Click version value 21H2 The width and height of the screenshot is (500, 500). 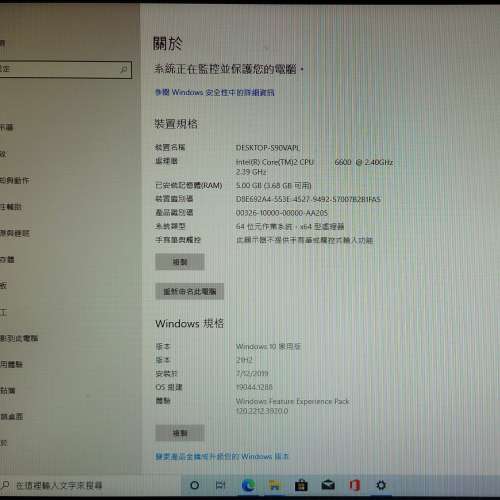[244, 360]
